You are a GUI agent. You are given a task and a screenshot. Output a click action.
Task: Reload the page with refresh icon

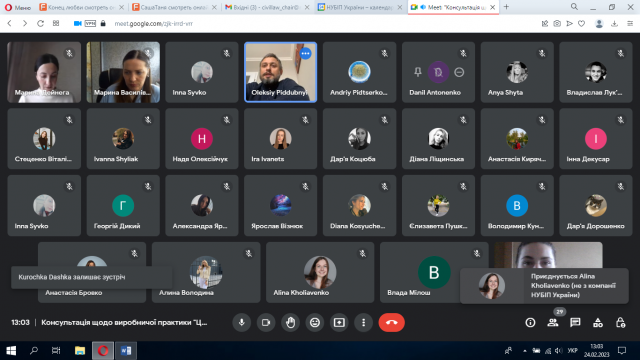tap(40, 24)
